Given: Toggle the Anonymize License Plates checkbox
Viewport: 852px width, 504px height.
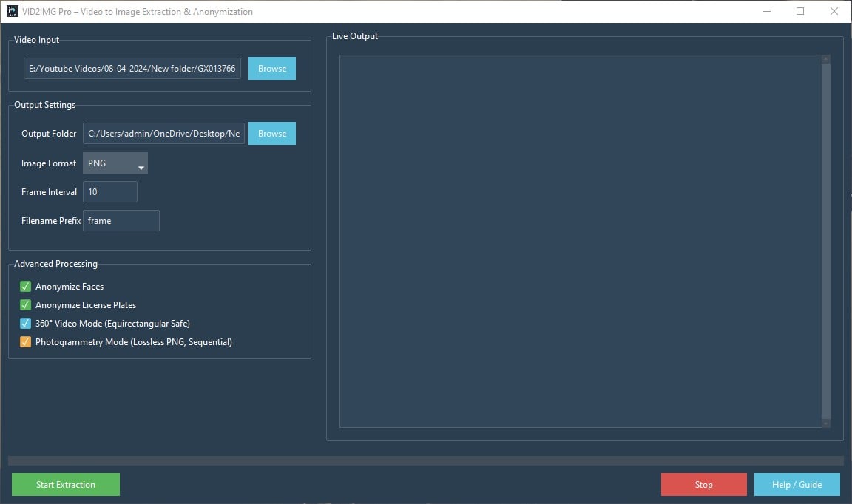Looking at the screenshot, I should coord(25,304).
